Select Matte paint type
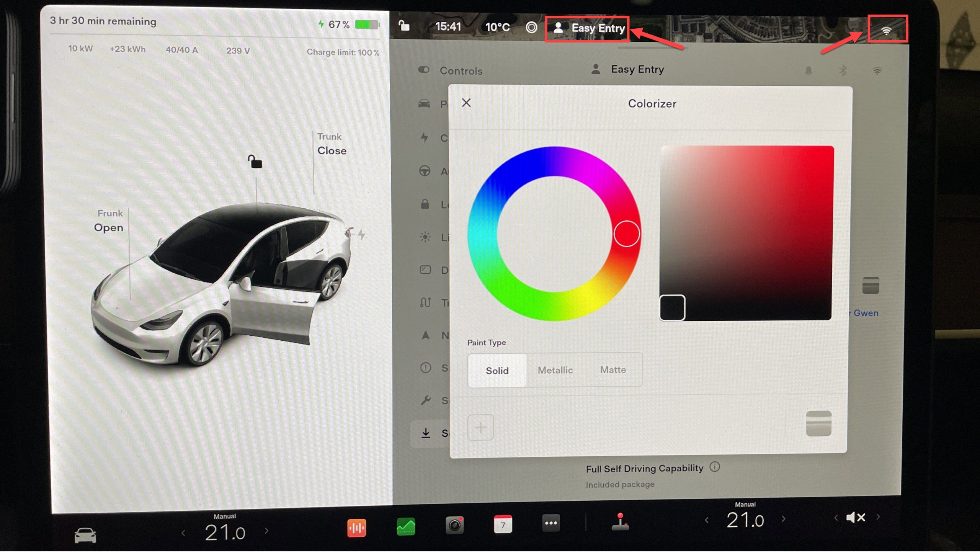Viewport: 980px width, 552px height. pos(613,370)
